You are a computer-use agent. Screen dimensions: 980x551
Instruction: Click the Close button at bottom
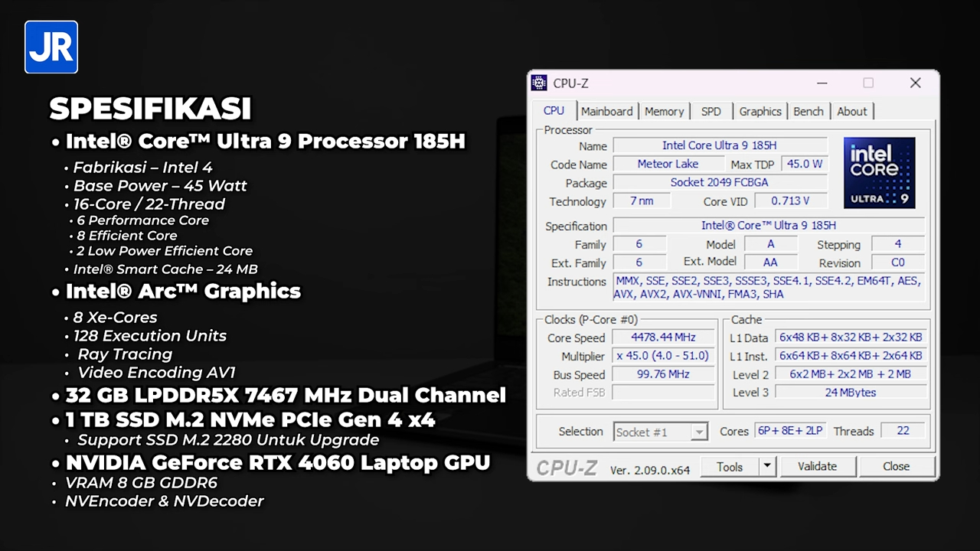[896, 467]
